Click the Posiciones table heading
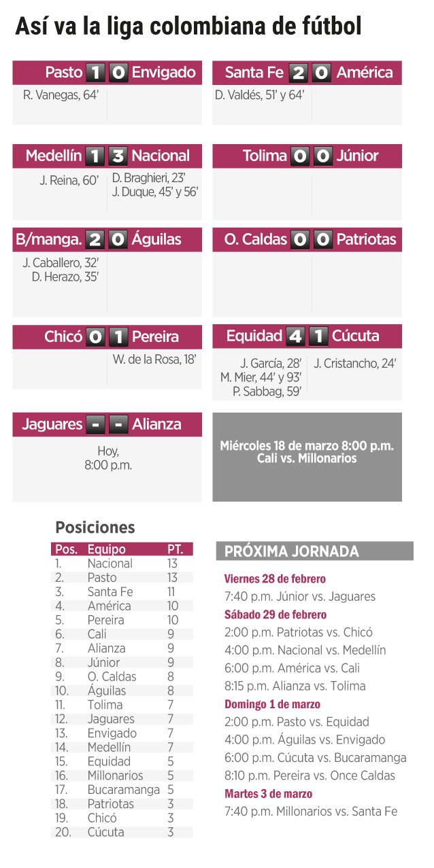The image size is (434, 868). point(95,527)
